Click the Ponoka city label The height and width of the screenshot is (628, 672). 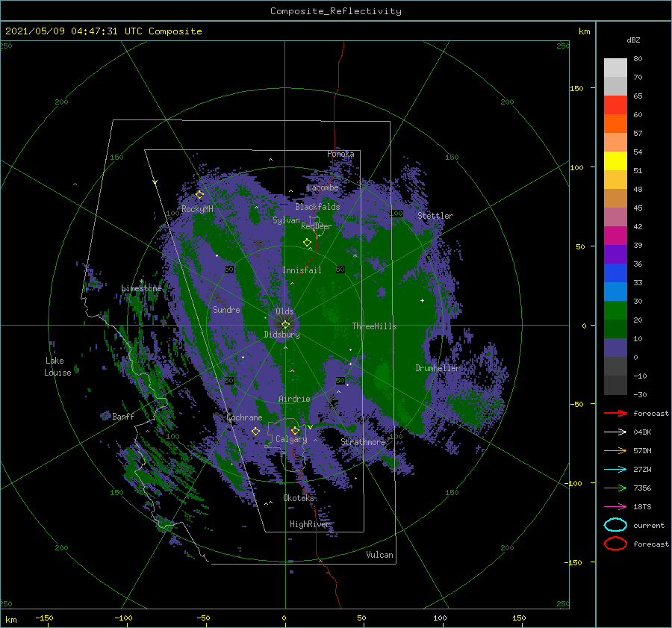[x=340, y=154]
